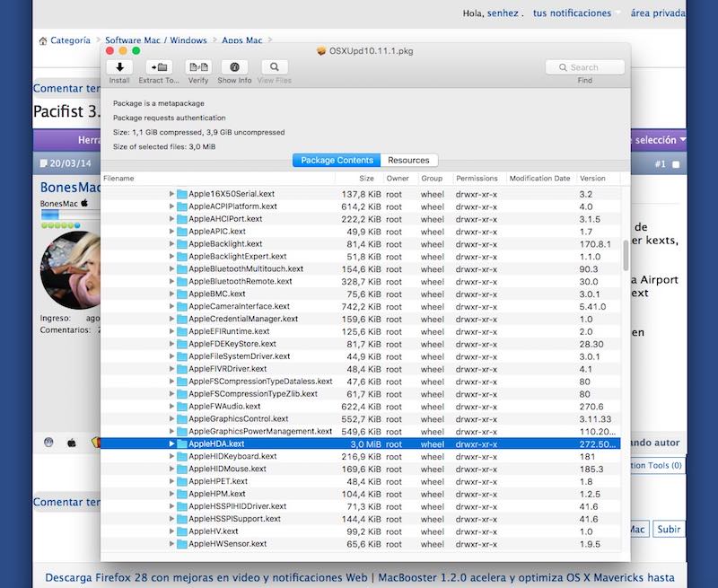Click the AppleBMC.kext folder icon

tap(182, 294)
